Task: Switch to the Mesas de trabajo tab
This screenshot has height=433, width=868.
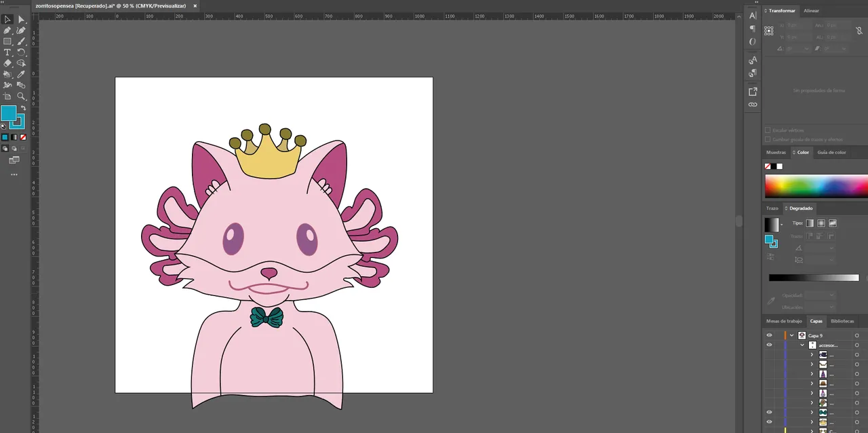Action: 784,321
